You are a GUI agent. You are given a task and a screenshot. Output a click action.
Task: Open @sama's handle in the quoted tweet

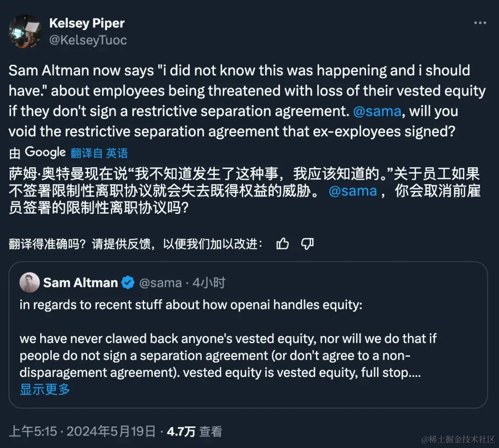point(161,282)
